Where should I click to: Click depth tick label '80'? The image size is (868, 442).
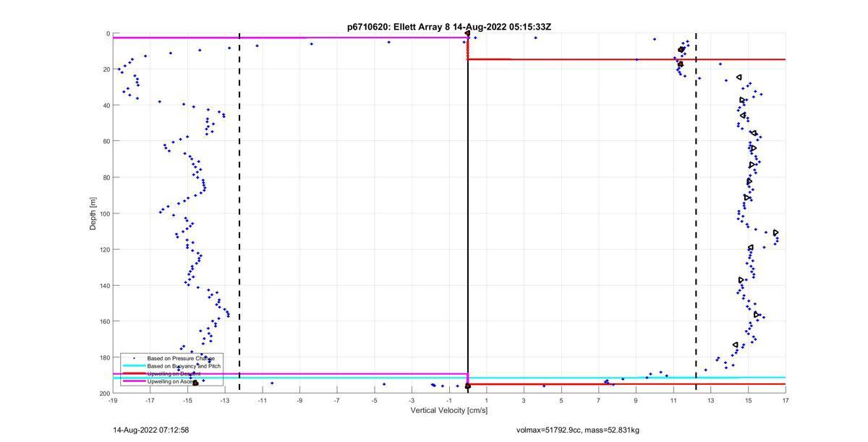click(106, 177)
